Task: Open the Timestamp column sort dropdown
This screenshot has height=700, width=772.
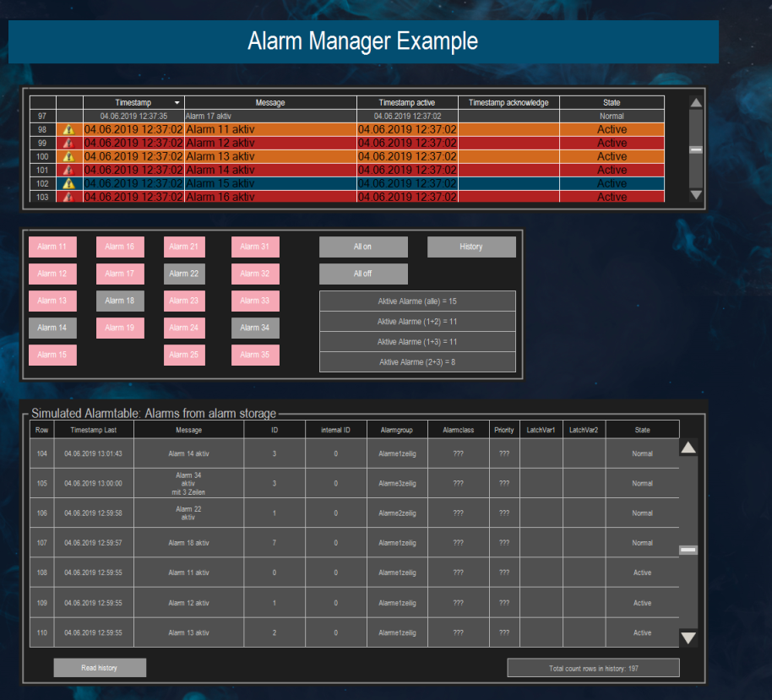Action: (177, 102)
